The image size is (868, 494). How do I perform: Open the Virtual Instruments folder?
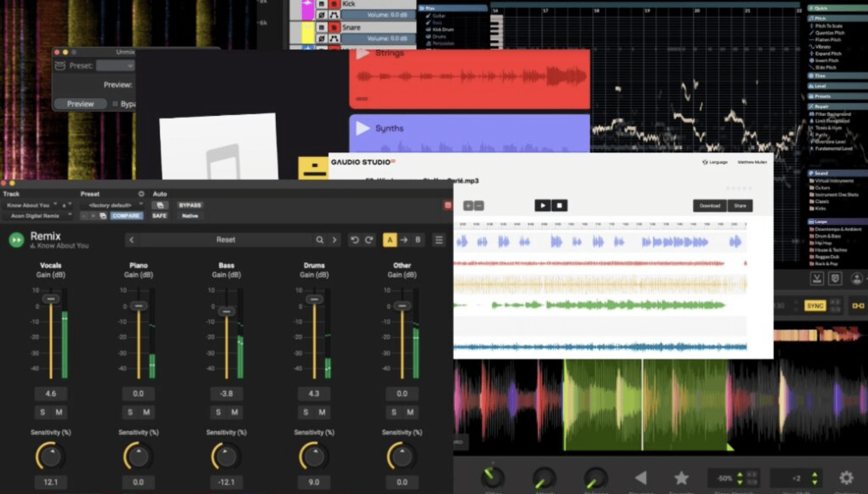pyautogui.click(x=831, y=181)
